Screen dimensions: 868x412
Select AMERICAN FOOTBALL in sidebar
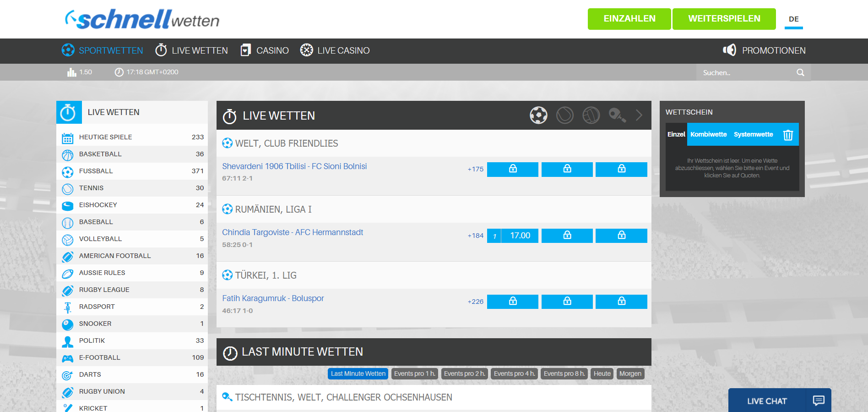click(132, 256)
